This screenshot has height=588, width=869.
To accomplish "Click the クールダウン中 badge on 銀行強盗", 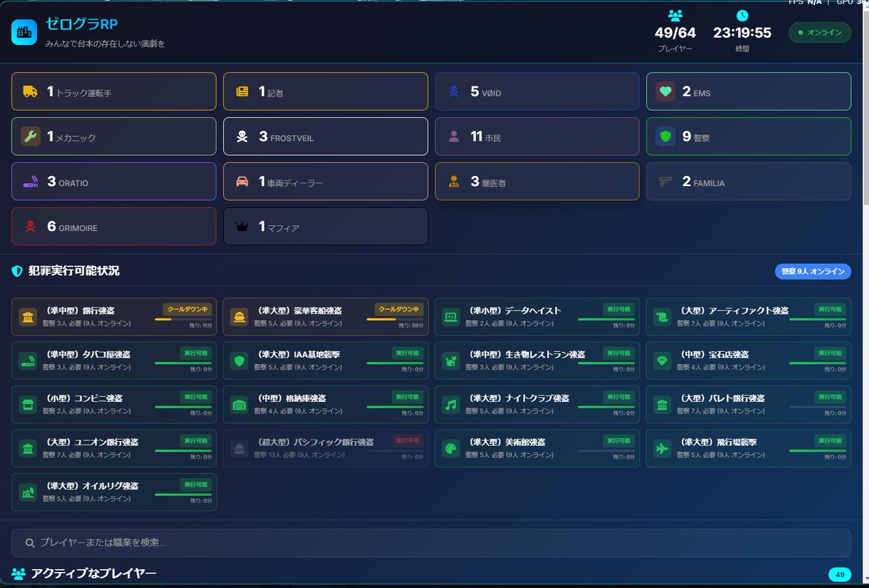I will point(188,309).
